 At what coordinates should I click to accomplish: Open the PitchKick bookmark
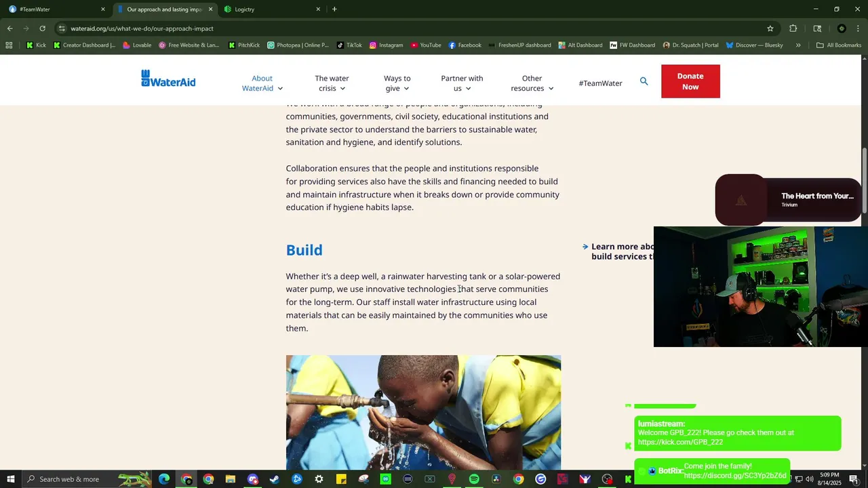pyautogui.click(x=244, y=45)
